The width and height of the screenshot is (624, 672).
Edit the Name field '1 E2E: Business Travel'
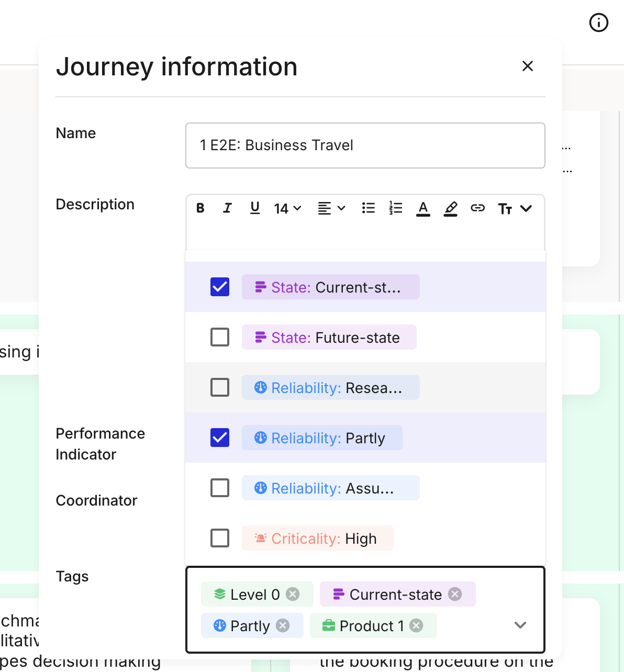[365, 145]
